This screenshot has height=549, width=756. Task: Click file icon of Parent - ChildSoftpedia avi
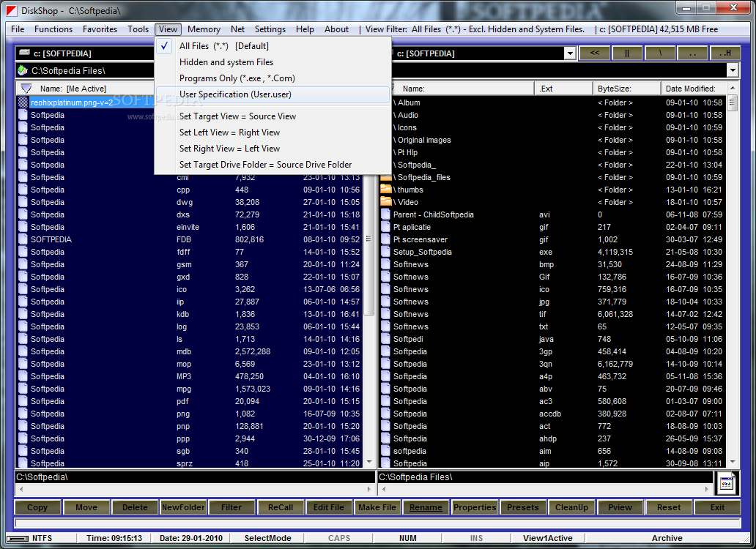pyautogui.click(x=385, y=214)
